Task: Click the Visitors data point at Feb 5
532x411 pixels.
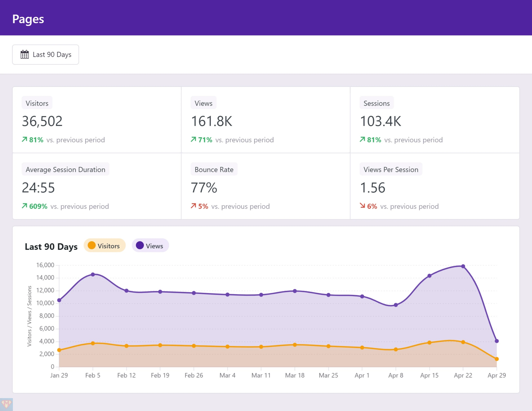Action: click(x=93, y=343)
